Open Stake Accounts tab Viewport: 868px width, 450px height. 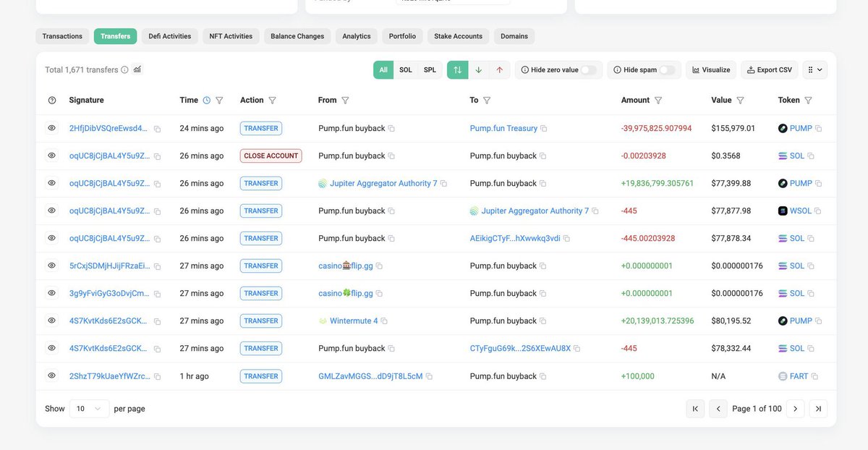click(458, 36)
